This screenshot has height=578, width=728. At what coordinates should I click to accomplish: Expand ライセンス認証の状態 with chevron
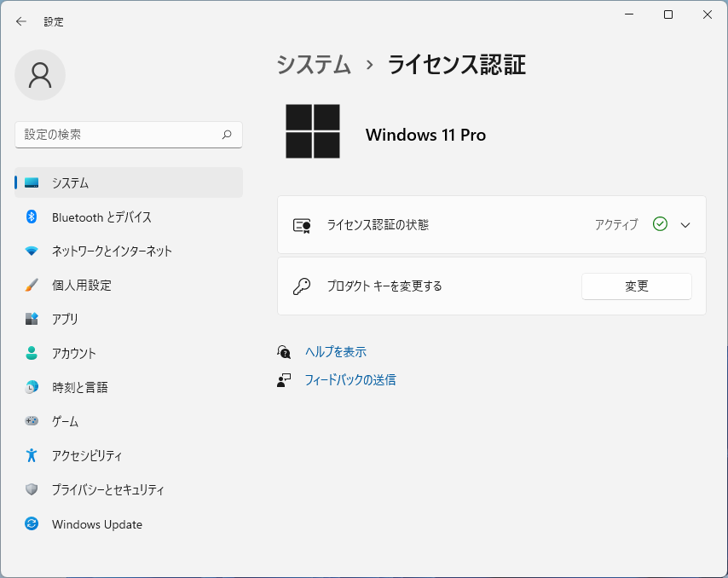[x=685, y=225]
